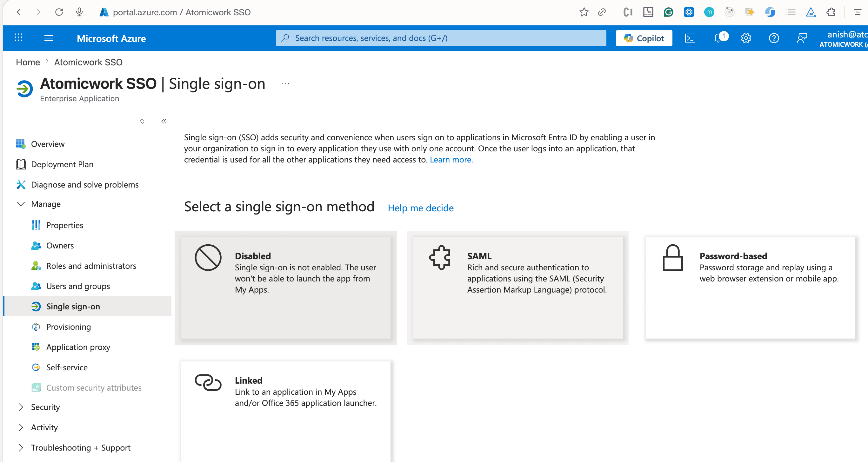Image resolution: width=868 pixels, height=462 pixels.
Task: Click the Roles and administrators icon
Action: 36,266
